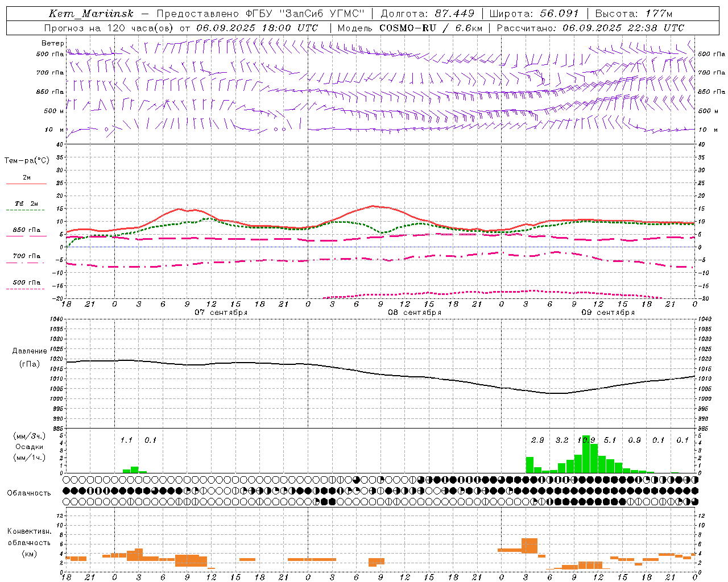This screenshot has height=582, width=728.
Task: Click the 'Рассчитано: 06.09.2025 22:38 UTC' text
Action: point(590,28)
